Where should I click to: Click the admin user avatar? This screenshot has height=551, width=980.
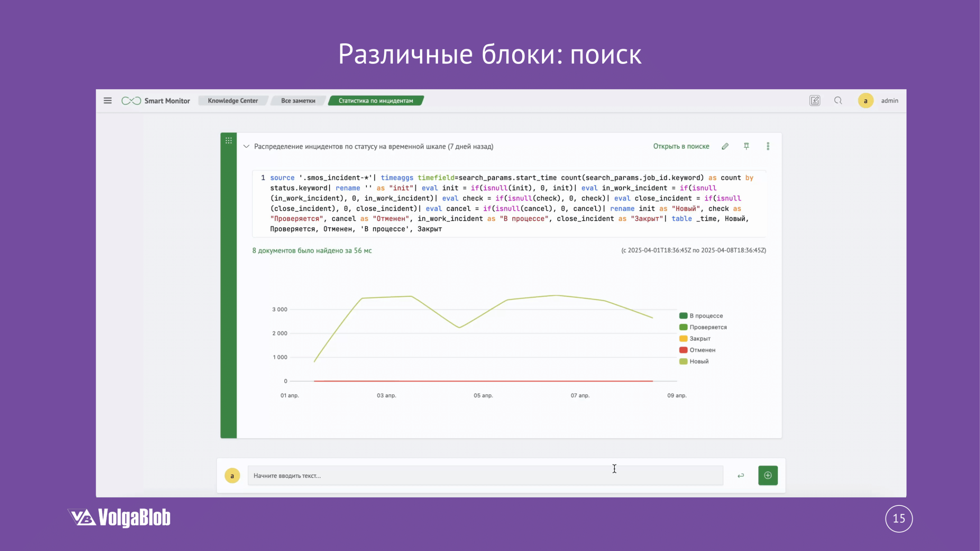[866, 101]
